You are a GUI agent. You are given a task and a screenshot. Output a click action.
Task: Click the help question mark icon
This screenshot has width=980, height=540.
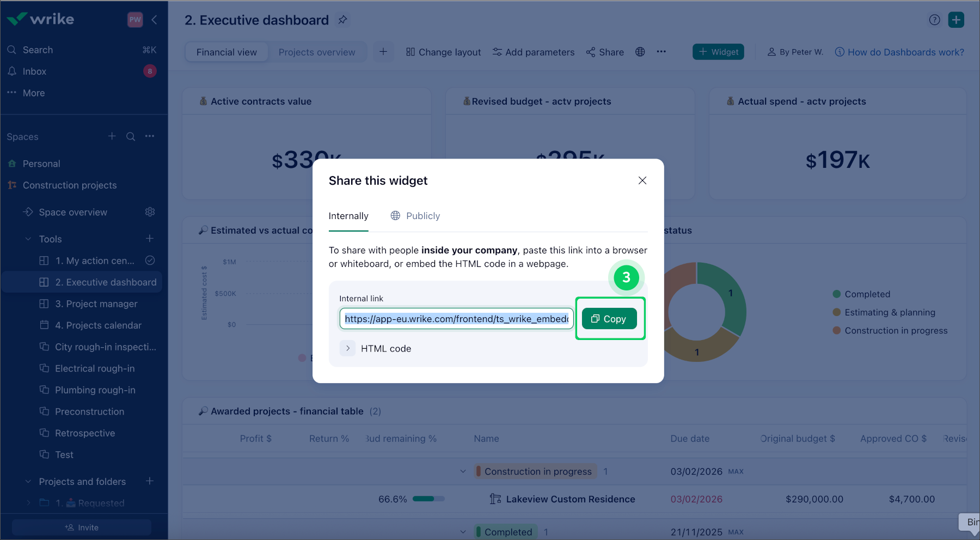point(934,20)
